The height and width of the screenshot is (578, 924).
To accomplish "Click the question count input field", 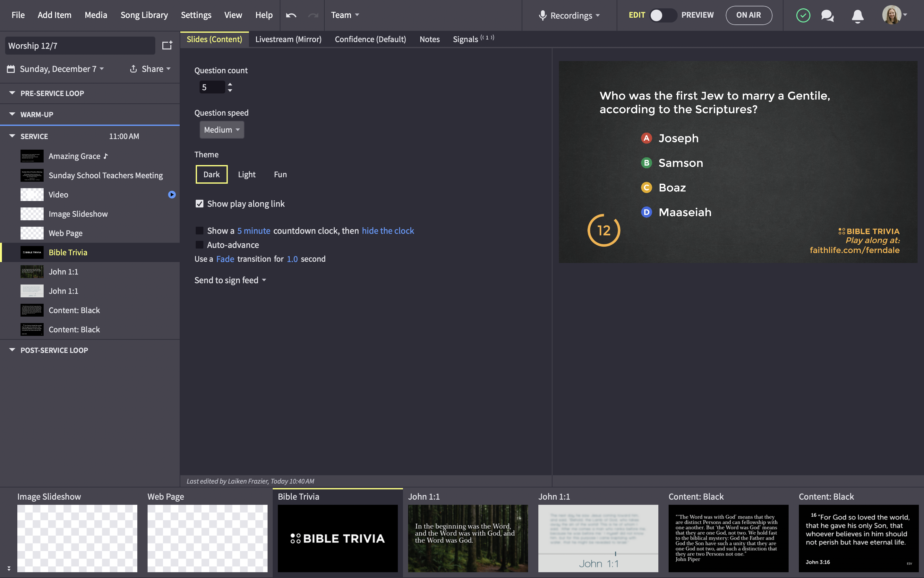I will [x=212, y=87].
